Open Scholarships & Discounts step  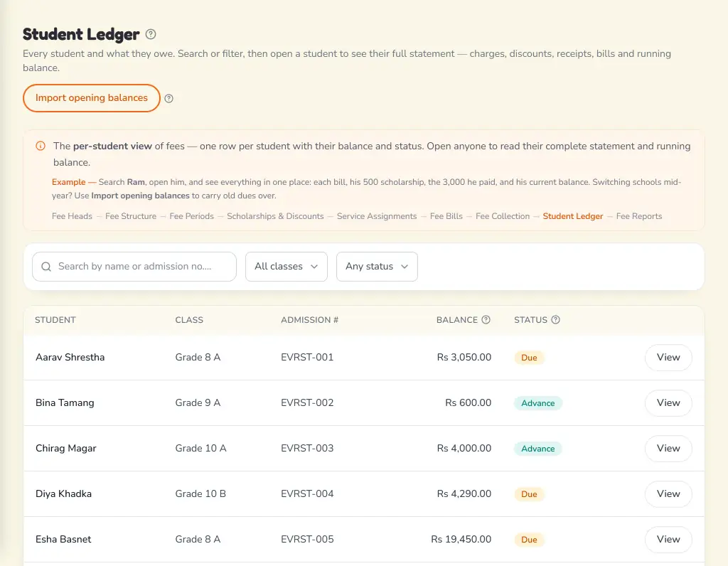click(x=275, y=216)
